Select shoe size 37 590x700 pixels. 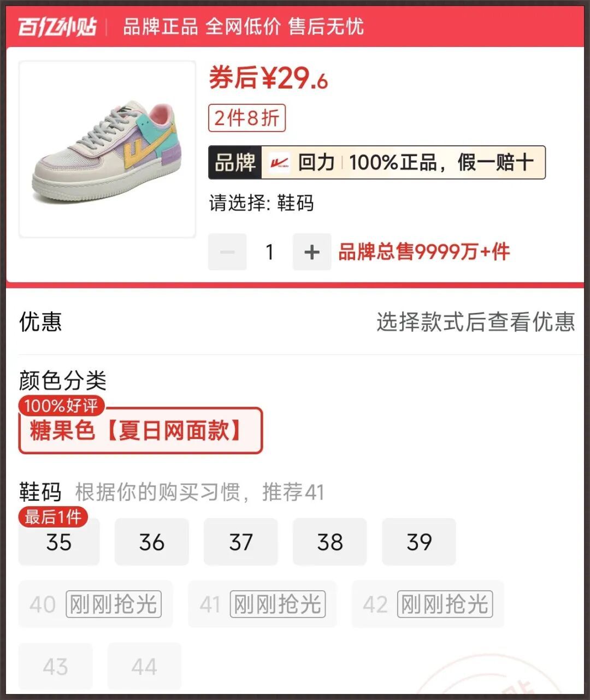[x=240, y=542]
